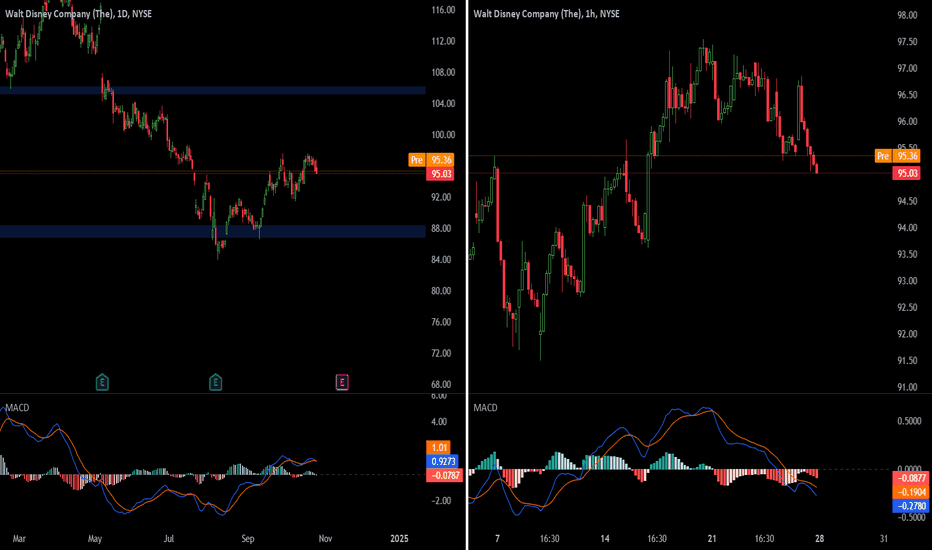Viewport: 932px width, 550px height.
Task: Click the red '95.03' price label on daily chart
Action: [440, 174]
